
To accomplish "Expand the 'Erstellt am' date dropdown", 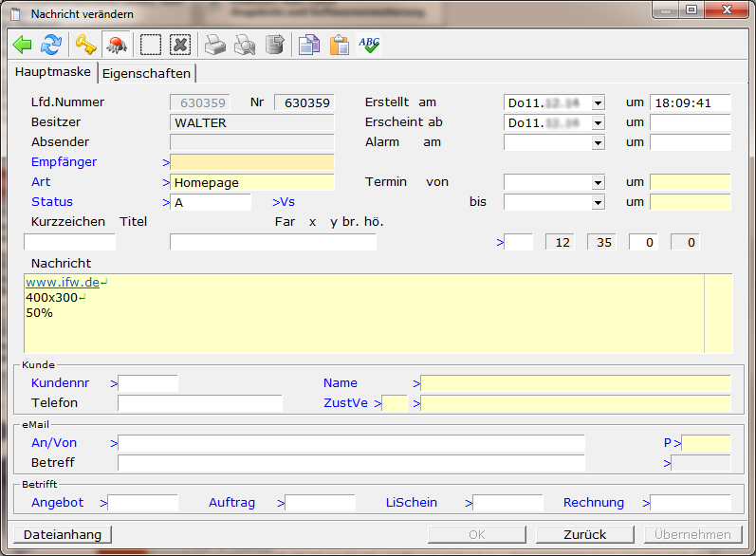I will pyautogui.click(x=598, y=102).
